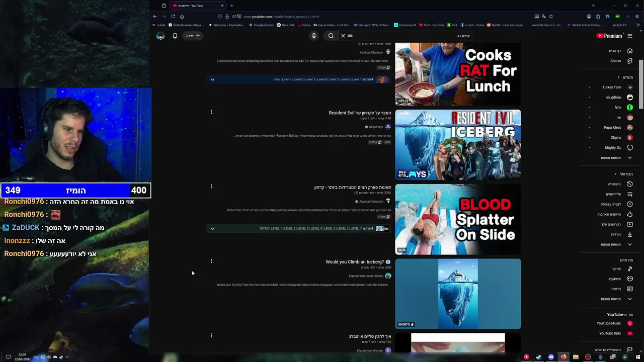Viewport: 644px width, 362px height.
Task: Click the Create button with plus sign
Action: click(193, 36)
